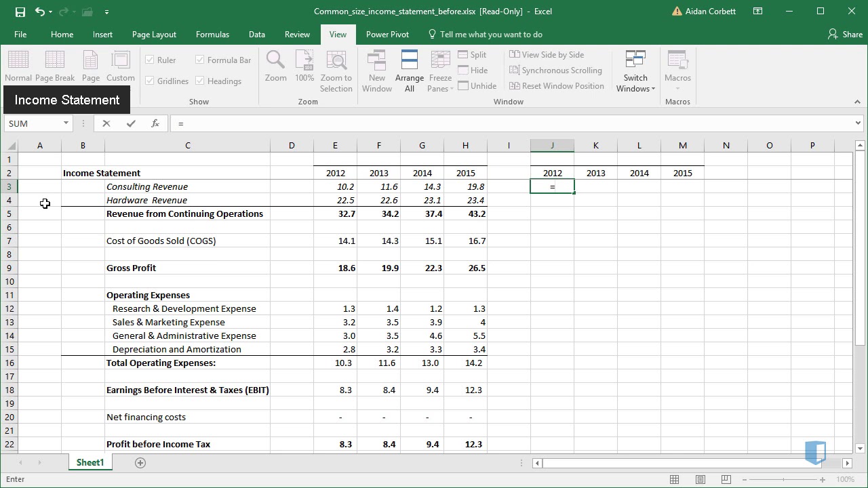868x488 pixels.
Task: Click Reset Window Position
Action: tap(557, 86)
